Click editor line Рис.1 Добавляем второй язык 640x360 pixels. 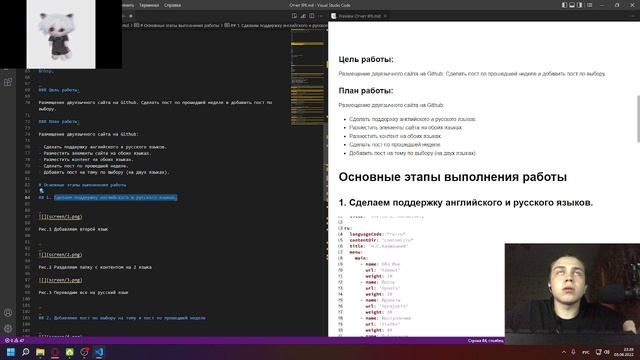pos(73,229)
